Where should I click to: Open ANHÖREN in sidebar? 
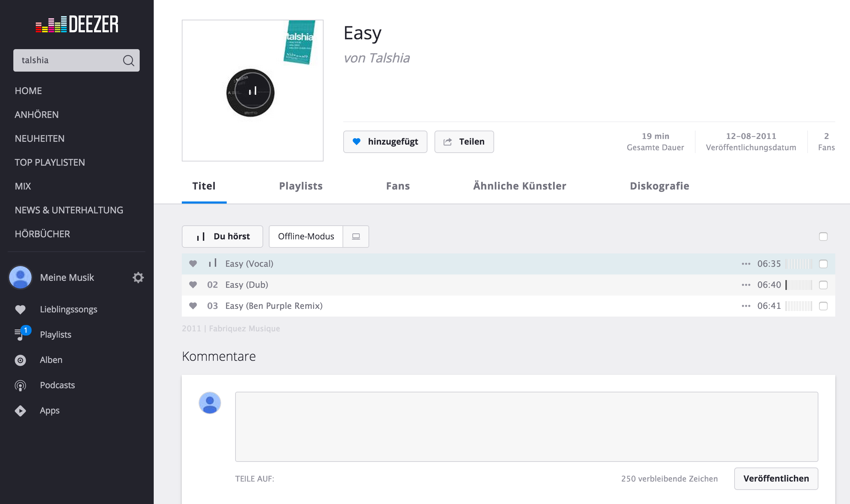pyautogui.click(x=36, y=115)
